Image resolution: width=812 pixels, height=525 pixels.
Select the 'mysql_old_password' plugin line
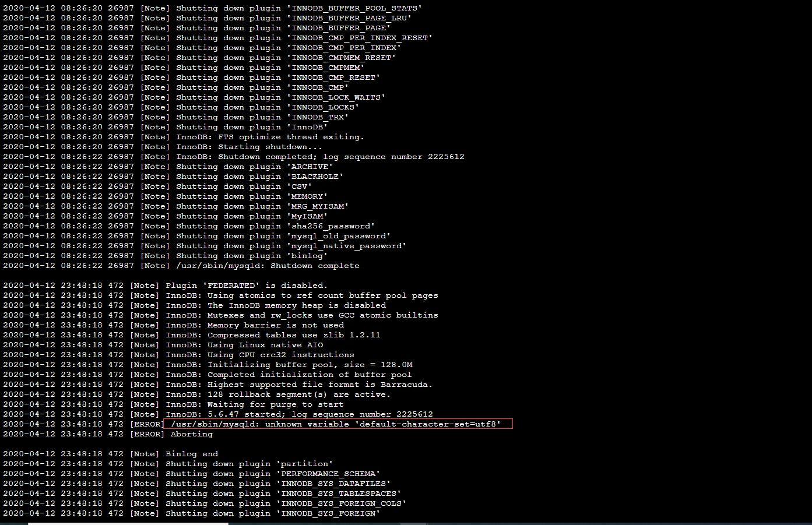(197, 236)
